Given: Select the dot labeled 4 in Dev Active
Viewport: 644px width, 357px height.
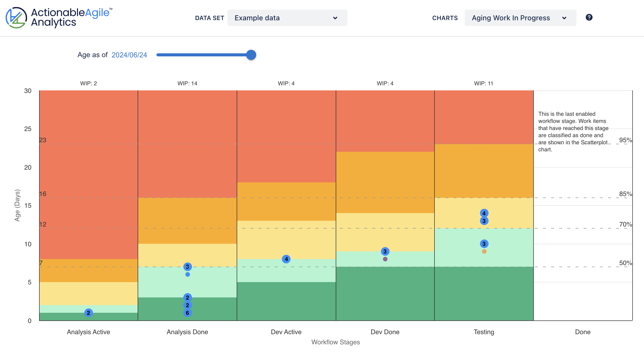Looking at the screenshot, I should [286, 259].
